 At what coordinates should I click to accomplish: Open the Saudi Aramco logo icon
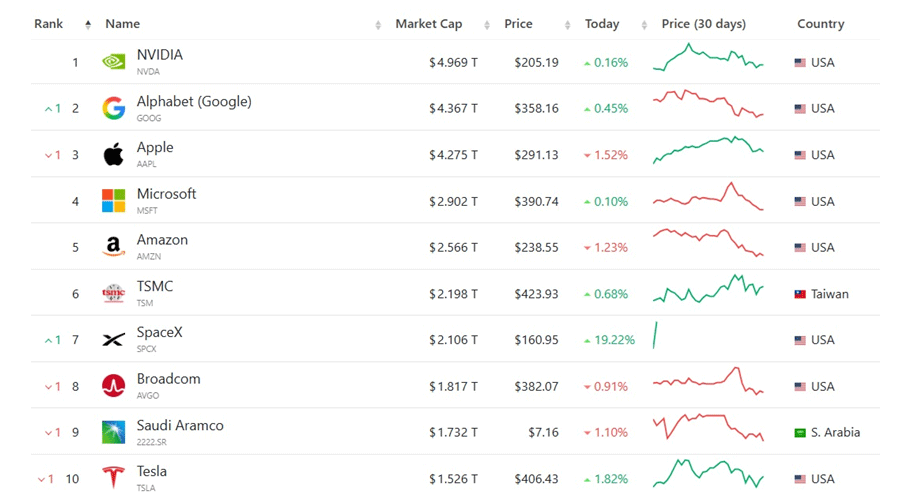point(114,432)
